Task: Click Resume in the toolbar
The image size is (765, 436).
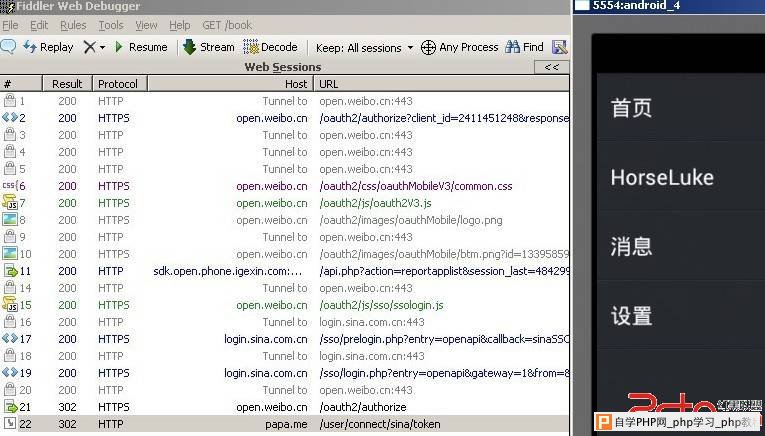Action: [141, 47]
